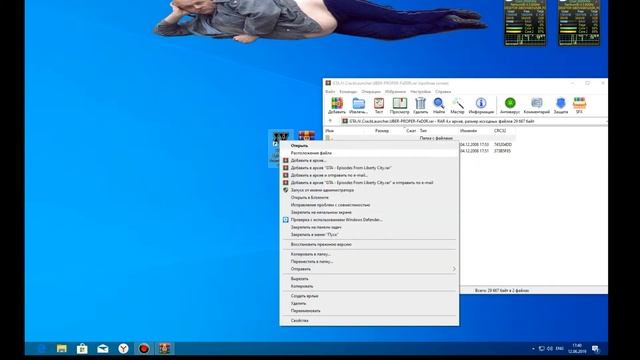Select the ".." parent folder row in WinRAR
Image resolution: width=640 pixels, height=360 pixels.
click(420, 138)
